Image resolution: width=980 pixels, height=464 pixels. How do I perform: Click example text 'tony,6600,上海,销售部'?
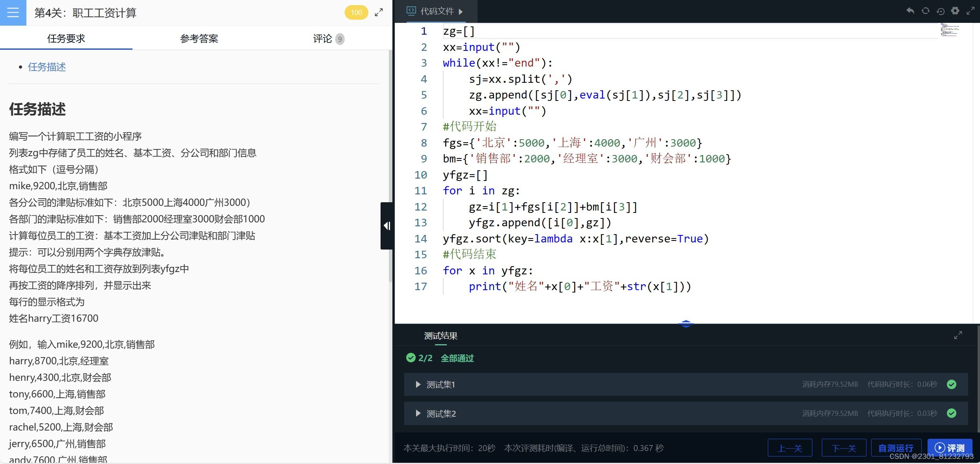57,394
